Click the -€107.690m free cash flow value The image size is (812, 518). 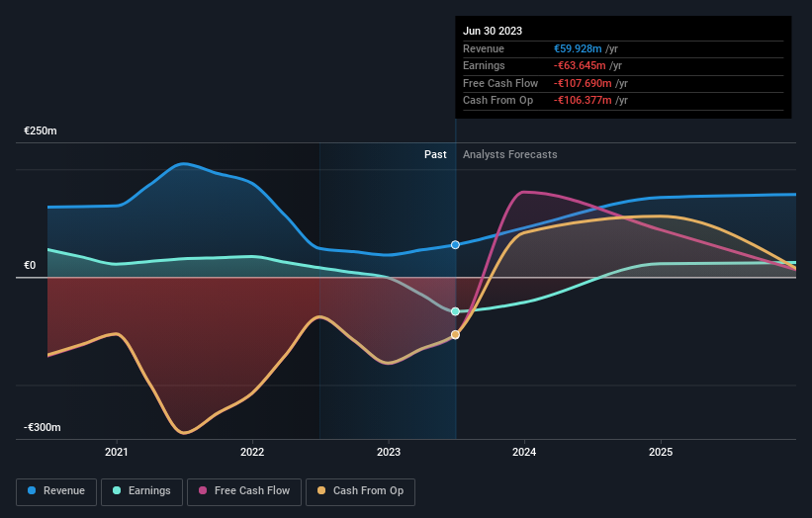583,83
